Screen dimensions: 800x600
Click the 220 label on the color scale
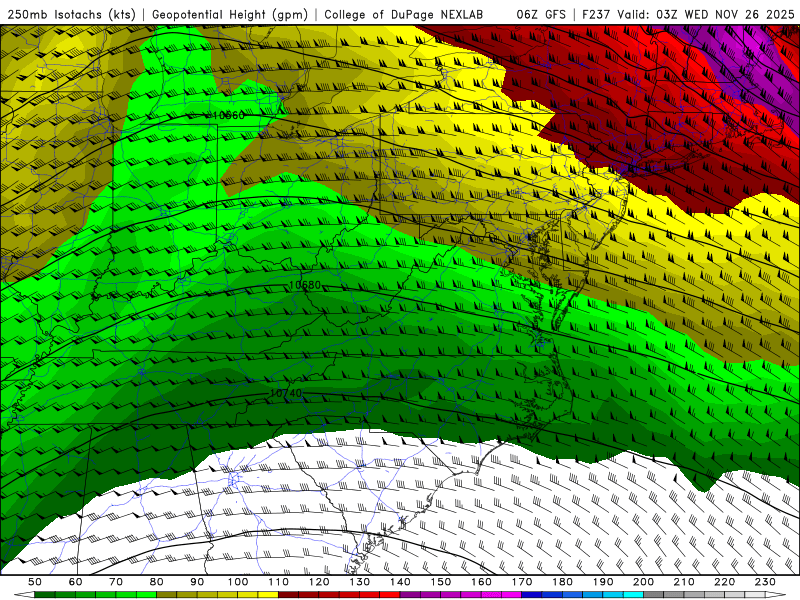(x=724, y=582)
